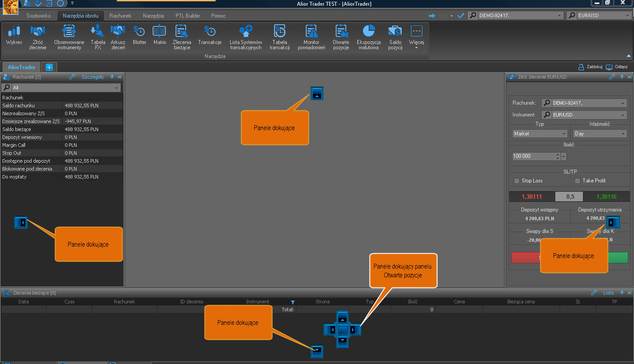Open the PTL Builder tab
Viewport: 634px width, 364px height.
[x=188, y=16]
